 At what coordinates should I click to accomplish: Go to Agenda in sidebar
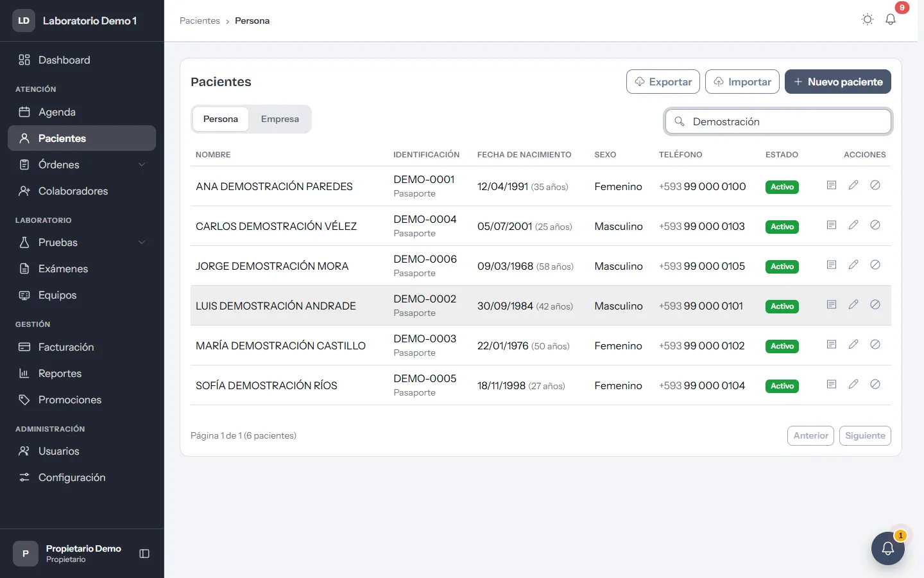click(x=81, y=112)
